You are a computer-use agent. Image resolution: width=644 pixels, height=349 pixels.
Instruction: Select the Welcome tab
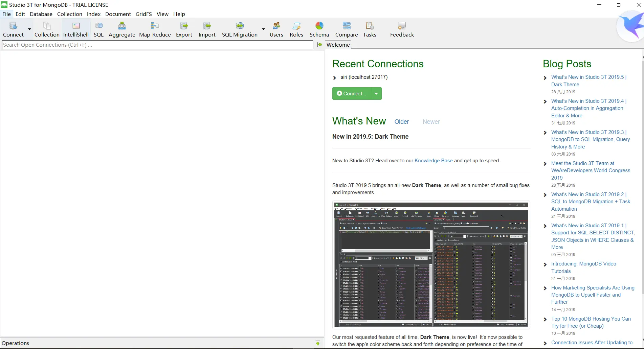pyautogui.click(x=338, y=45)
